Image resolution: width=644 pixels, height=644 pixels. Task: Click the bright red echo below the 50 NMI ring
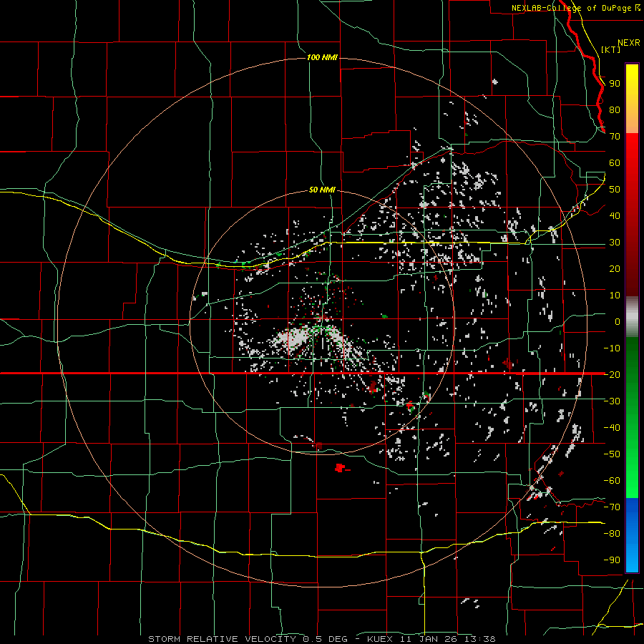coord(340,467)
